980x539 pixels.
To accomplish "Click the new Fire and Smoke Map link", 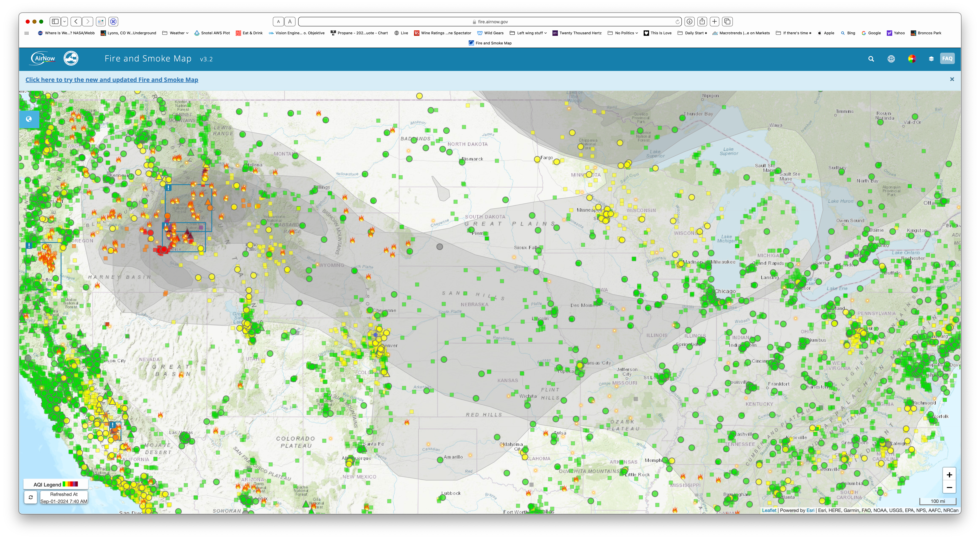I will point(111,80).
